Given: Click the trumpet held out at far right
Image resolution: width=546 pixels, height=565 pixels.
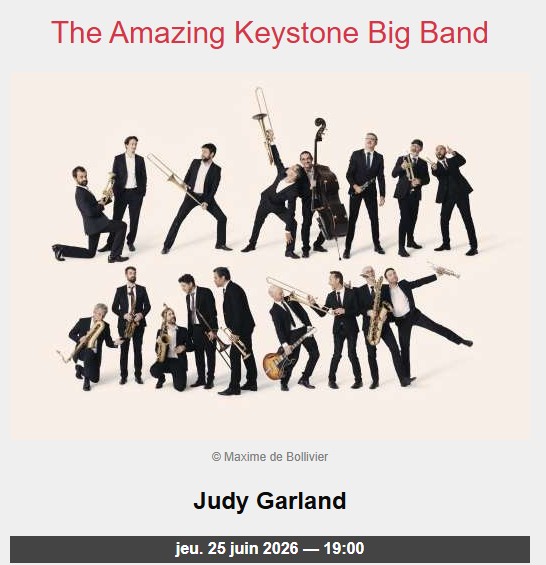Looking at the screenshot, I should [444, 270].
